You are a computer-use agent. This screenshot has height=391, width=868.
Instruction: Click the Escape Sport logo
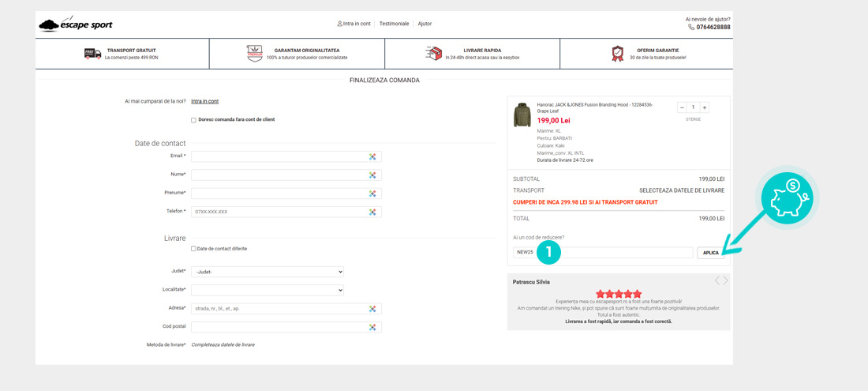coord(76,24)
